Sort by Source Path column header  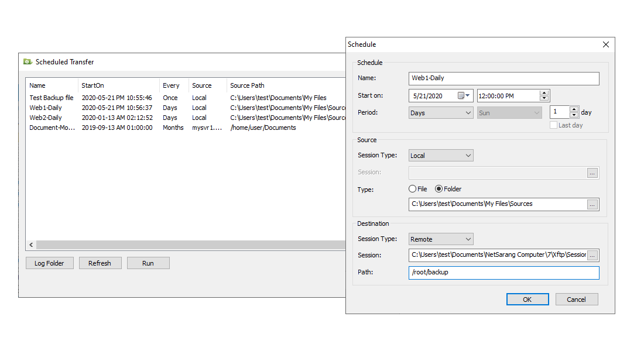tap(286, 85)
